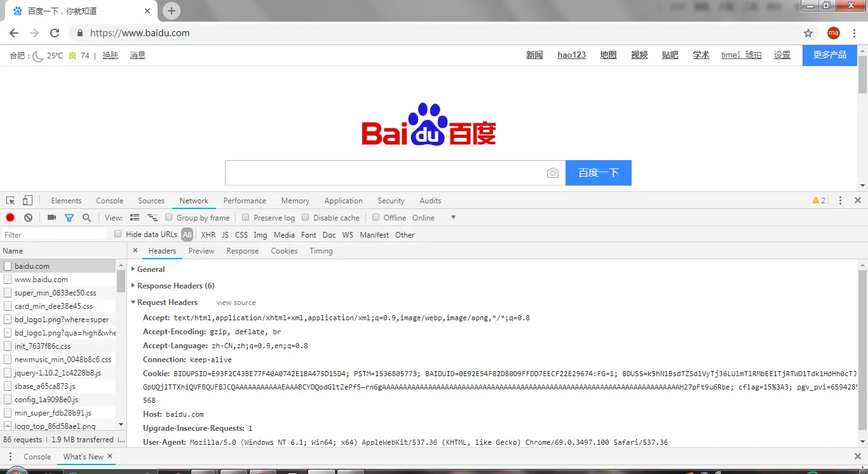Capture screenshots with video camera icon
This screenshot has width=868, height=474.
pos(52,217)
